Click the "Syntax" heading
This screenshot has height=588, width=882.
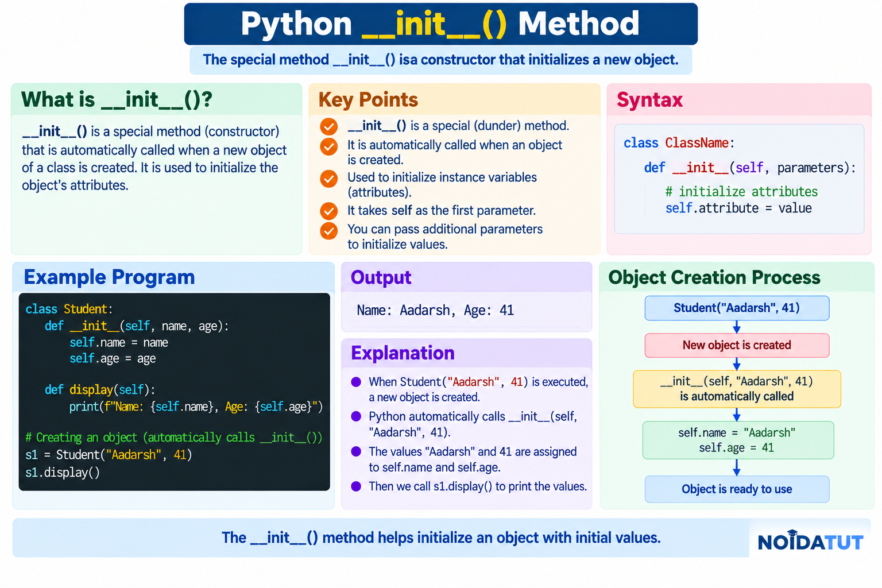[x=649, y=100]
